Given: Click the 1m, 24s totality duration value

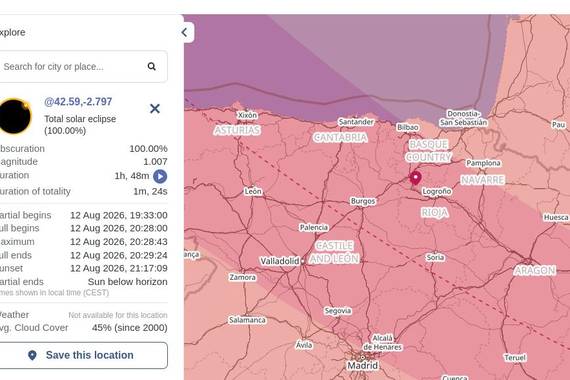Looking at the screenshot, I should point(150,191).
